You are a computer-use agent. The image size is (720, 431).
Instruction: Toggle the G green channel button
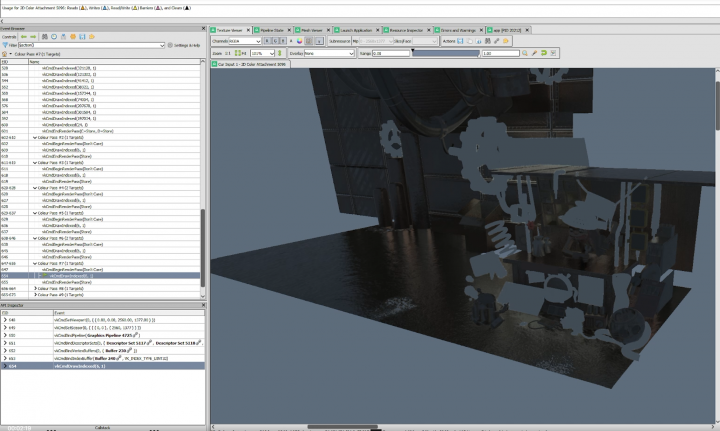(275, 41)
